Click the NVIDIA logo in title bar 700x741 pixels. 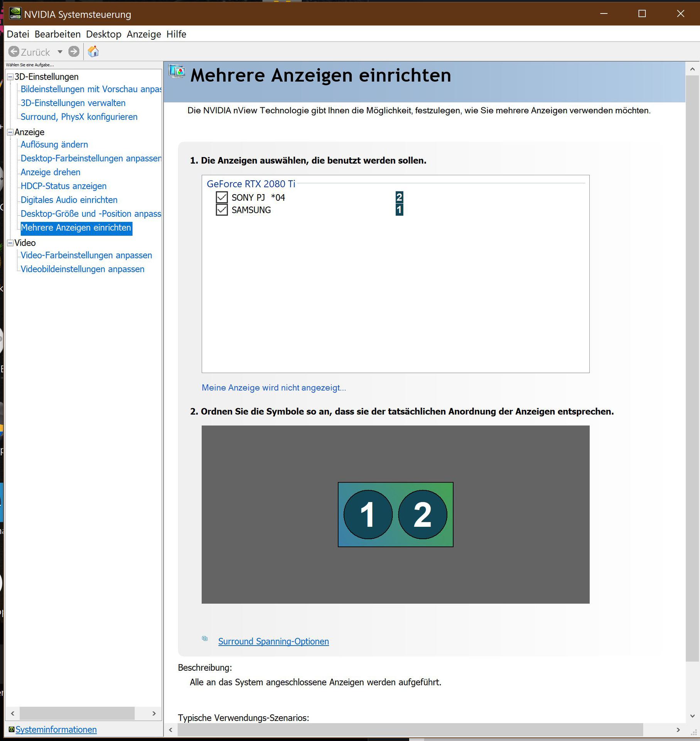pyautogui.click(x=15, y=14)
